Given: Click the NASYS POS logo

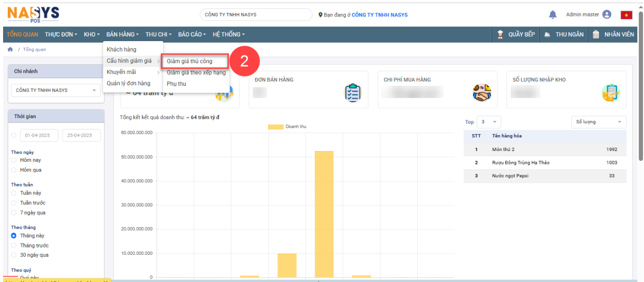Looking at the screenshot, I should 33,14.
